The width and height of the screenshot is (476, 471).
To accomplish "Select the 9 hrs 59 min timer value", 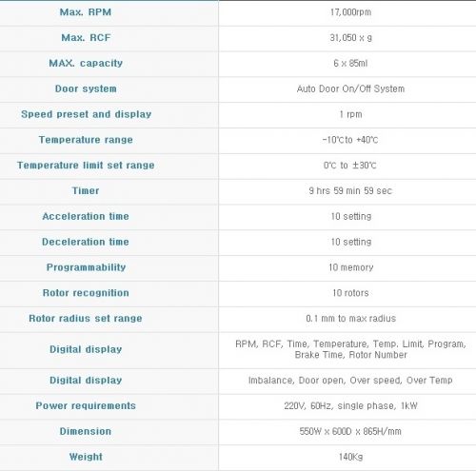I will click(x=350, y=191).
